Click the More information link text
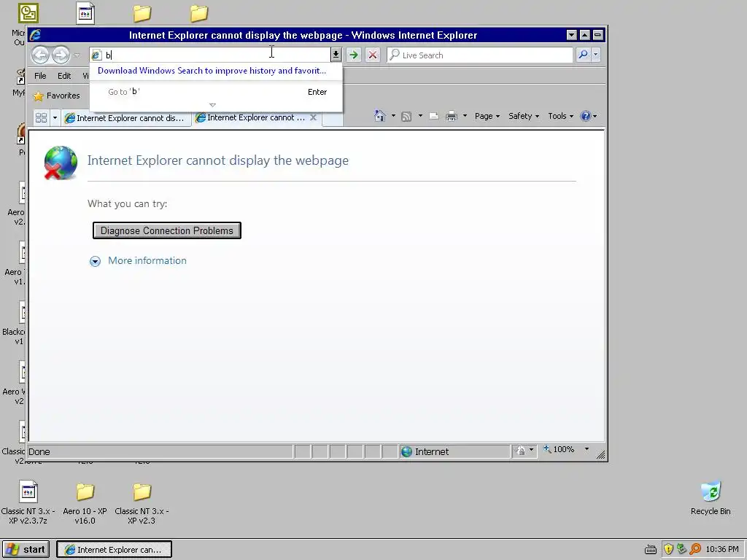Viewport: 747px width, 560px height. pyautogui.click(x=147, y=260)
